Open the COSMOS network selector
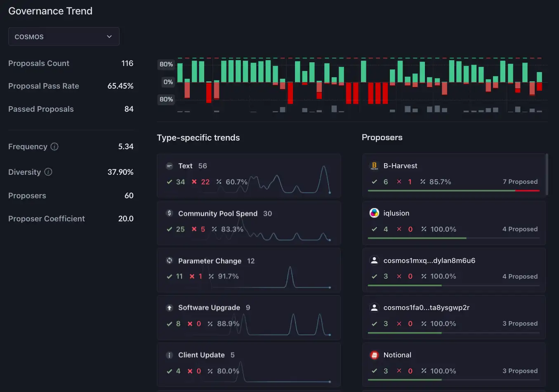Viewport: 559px width, 392px height. [x=64, y=36]
